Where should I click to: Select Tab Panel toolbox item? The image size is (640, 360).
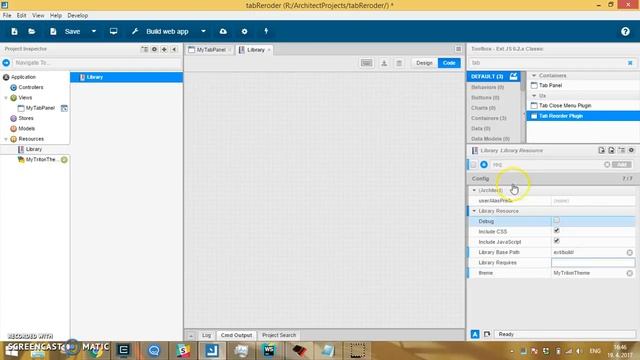(550, 85)
